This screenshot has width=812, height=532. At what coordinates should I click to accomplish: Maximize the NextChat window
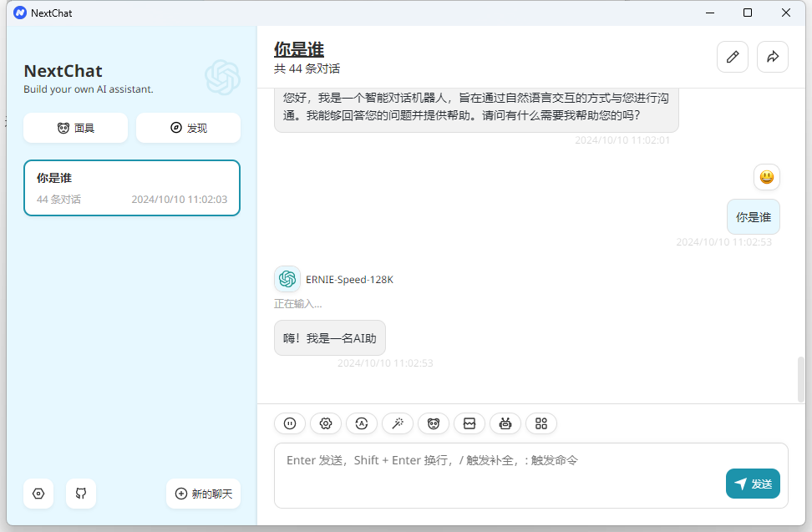tap(748, 13)
